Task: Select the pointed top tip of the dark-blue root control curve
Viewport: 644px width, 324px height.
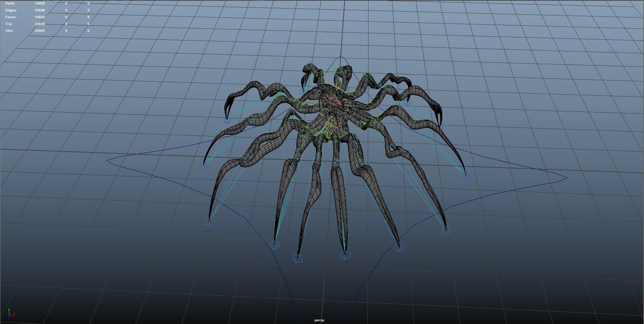Action: [340, 56]
